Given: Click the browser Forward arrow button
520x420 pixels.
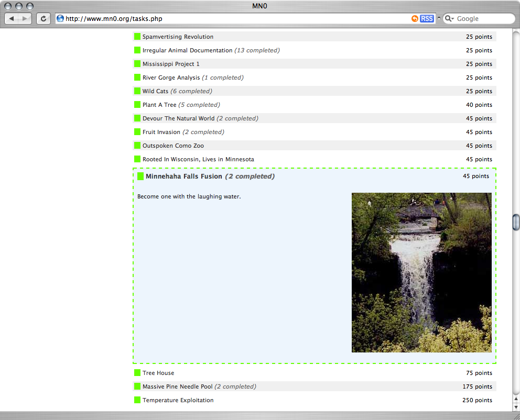Looking at the screenshot, I should pos(25,19).
